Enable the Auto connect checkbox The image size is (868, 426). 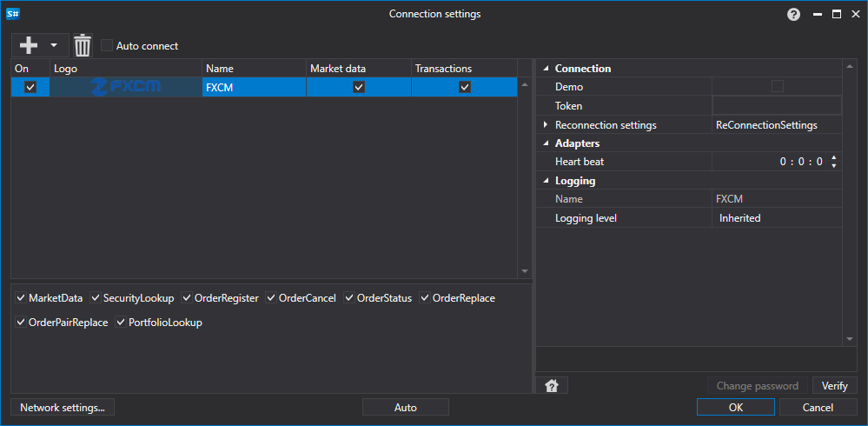pyautogui.click(x=107, y=46)
